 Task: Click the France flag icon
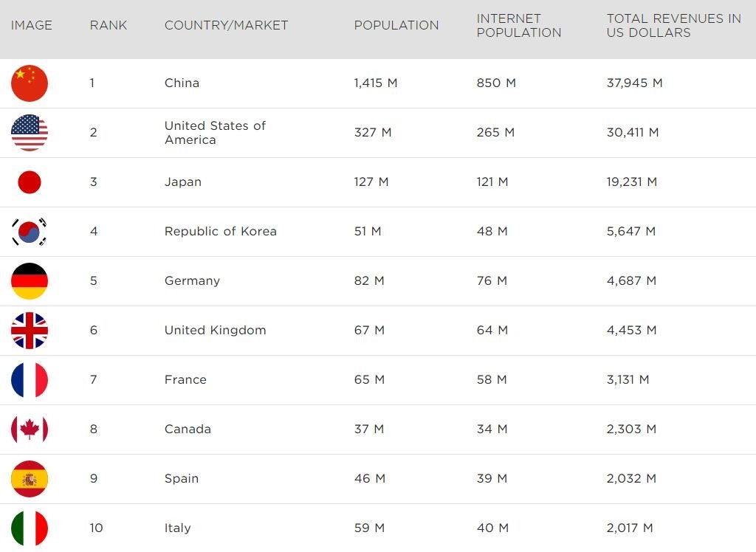[30, 380]
